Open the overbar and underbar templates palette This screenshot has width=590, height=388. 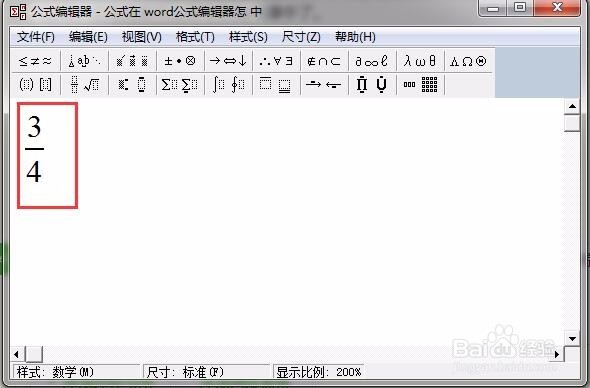(276, 84)
